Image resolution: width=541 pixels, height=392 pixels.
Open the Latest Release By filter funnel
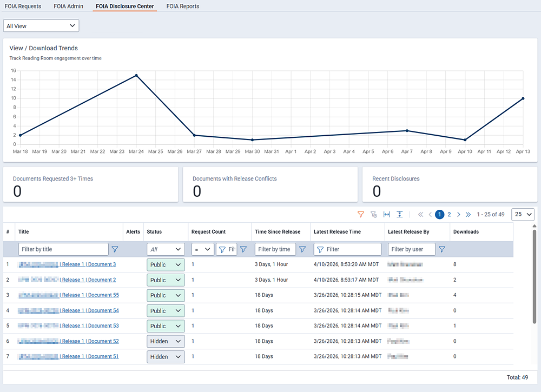tap(442, 249)
